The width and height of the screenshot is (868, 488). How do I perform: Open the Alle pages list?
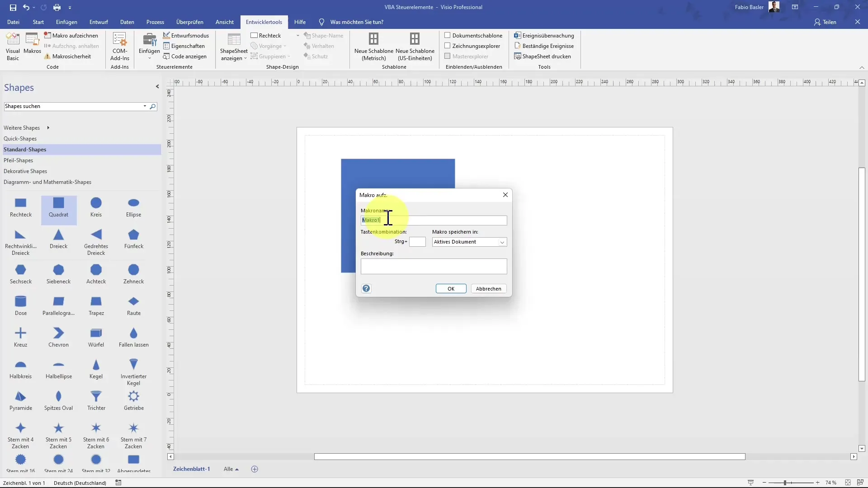[231, 469]
